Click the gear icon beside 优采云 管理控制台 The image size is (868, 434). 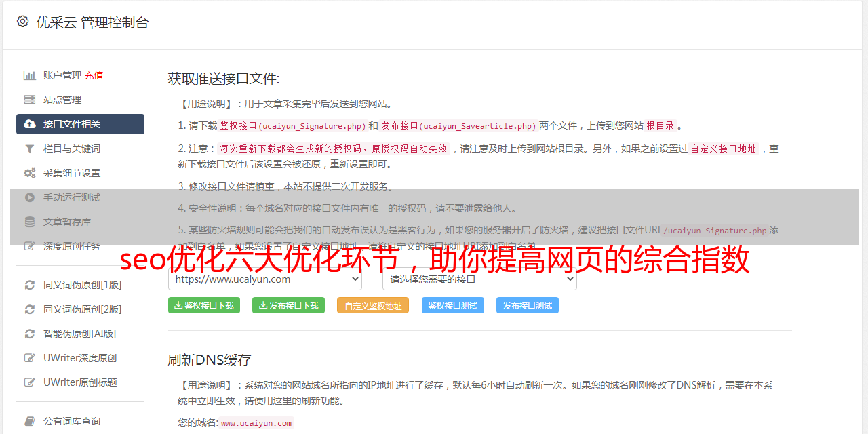(22, 22)
